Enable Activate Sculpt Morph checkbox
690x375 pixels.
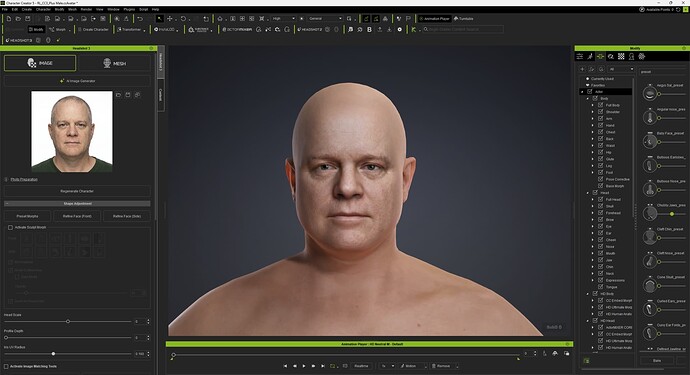(x=10, y=228)
